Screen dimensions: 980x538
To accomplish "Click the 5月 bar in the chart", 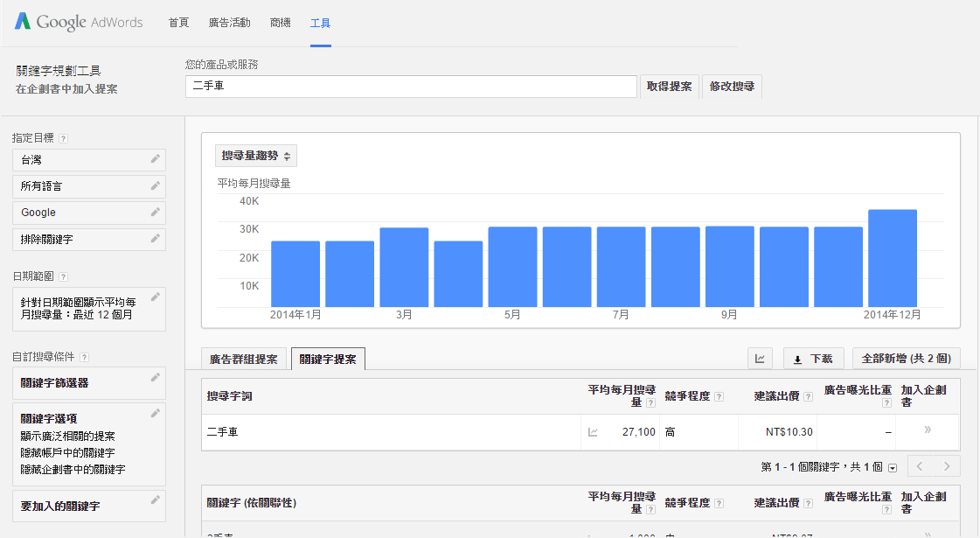I will click(x=512, y=267).
